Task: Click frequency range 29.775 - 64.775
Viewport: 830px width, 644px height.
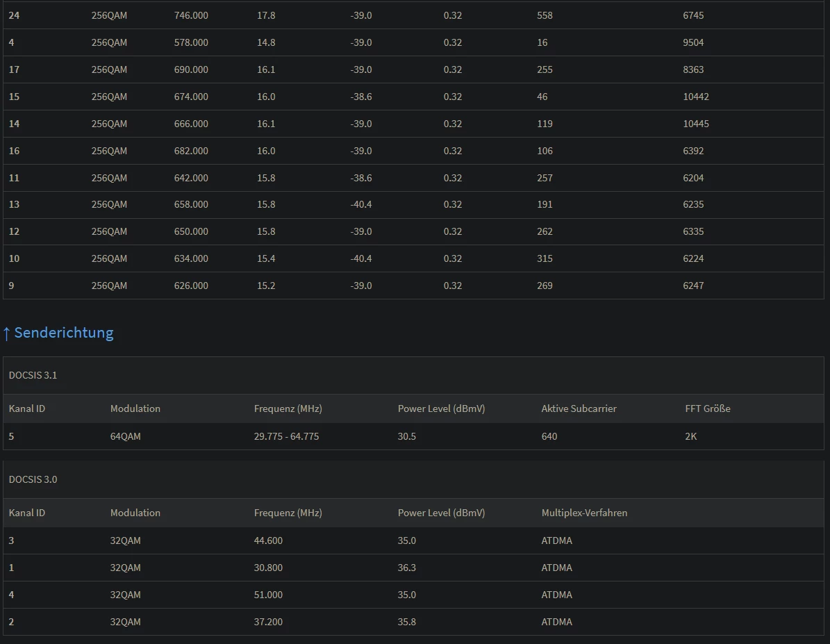Action: [286, 436]
